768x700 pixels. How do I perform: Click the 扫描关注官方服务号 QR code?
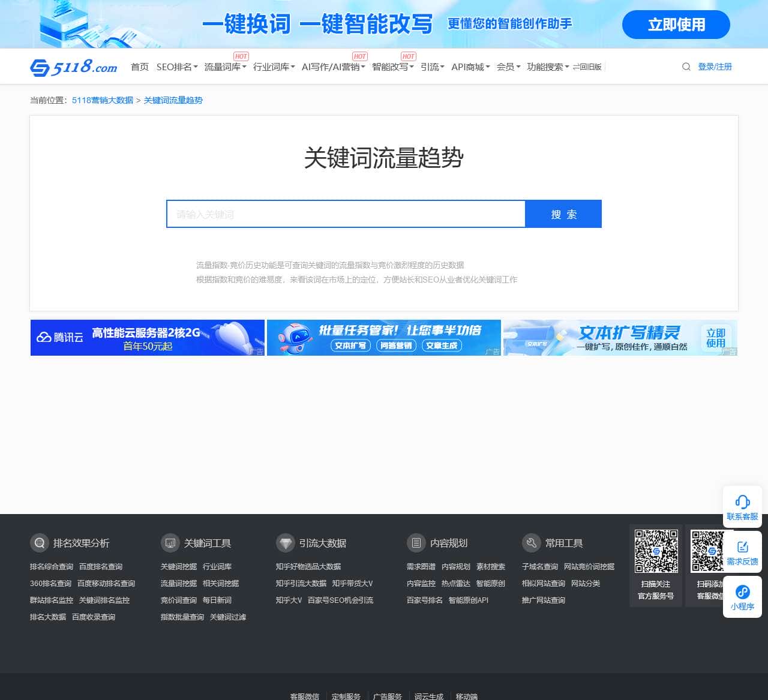(656, 551)
